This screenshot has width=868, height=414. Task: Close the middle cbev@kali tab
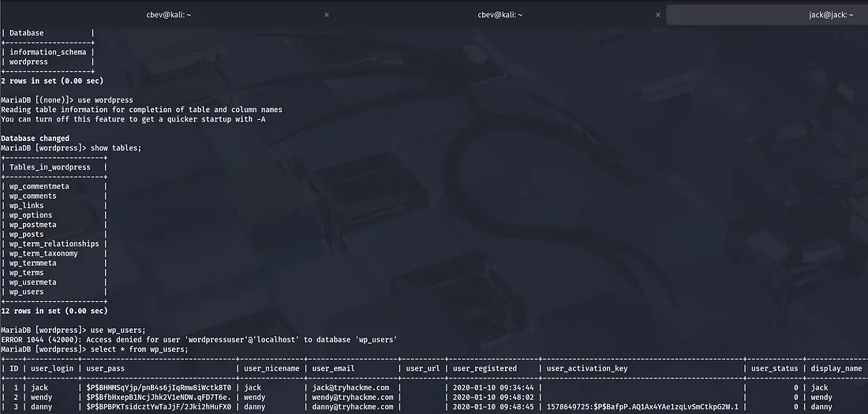coord(657,14)
